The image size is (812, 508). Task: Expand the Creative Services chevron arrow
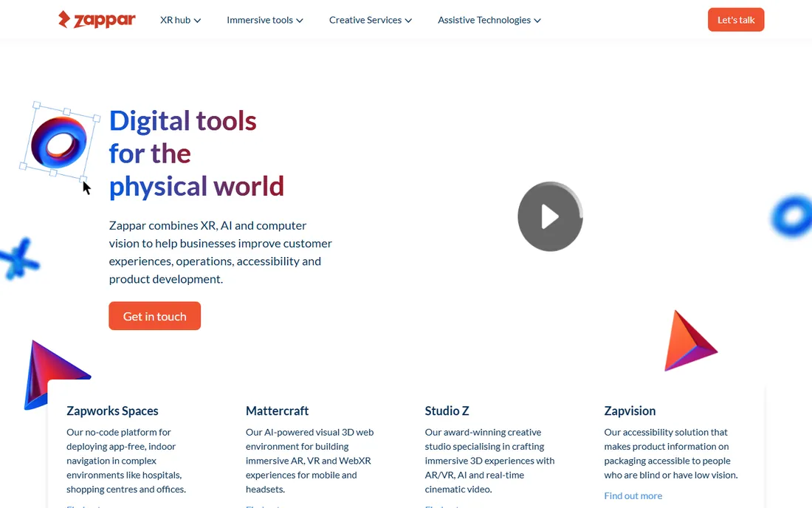[x=409, y=21]
